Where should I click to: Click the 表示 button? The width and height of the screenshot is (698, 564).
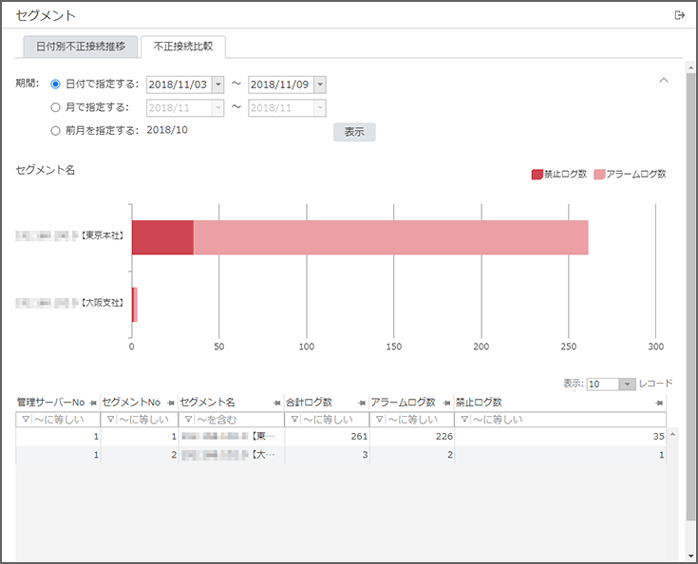354,132
